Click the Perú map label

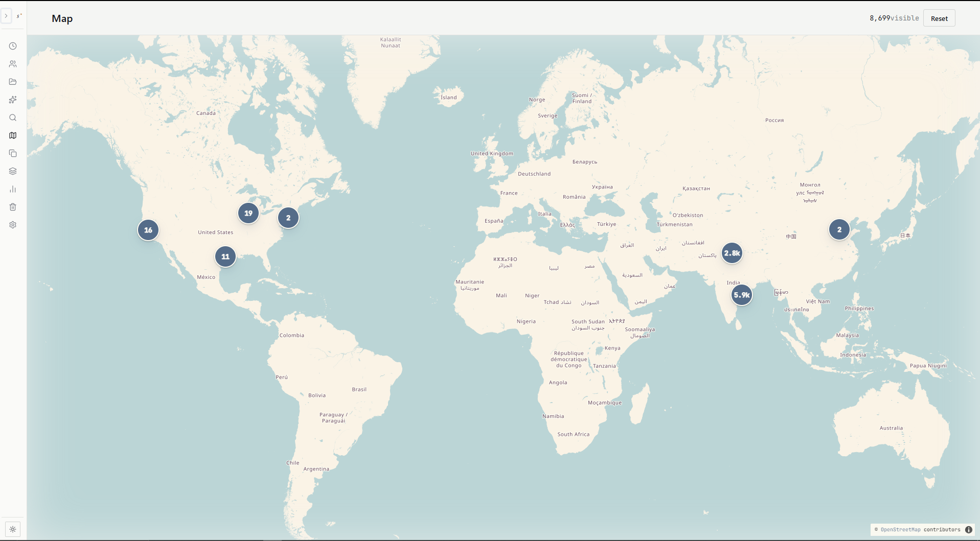[282, 377]
